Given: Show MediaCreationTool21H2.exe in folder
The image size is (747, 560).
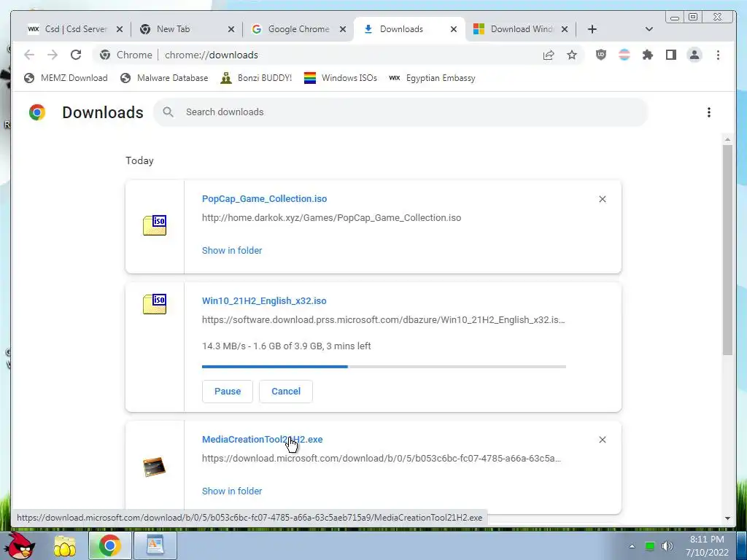Looking at the screenshot, I should click(232, 491).
